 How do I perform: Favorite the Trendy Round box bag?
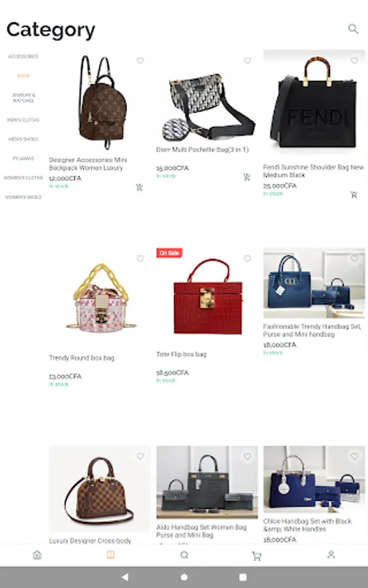pyautogui.click(x=140, y=258)
